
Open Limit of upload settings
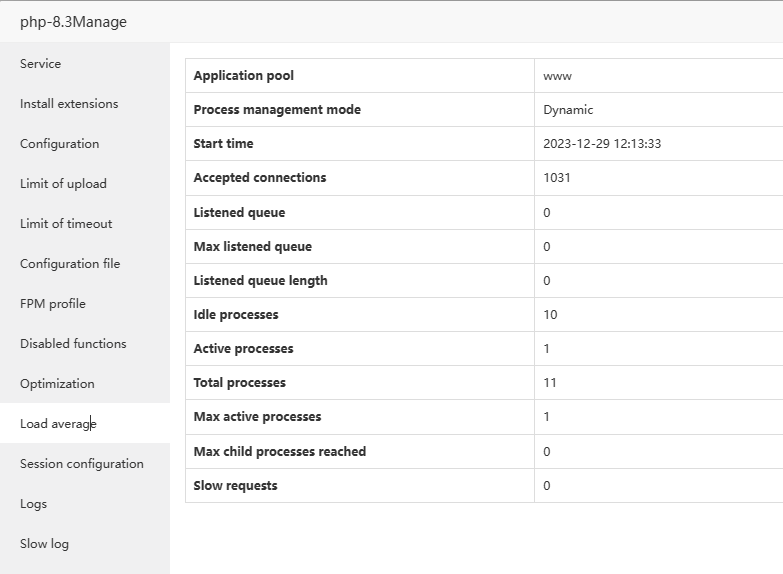[x=63, y=184]
